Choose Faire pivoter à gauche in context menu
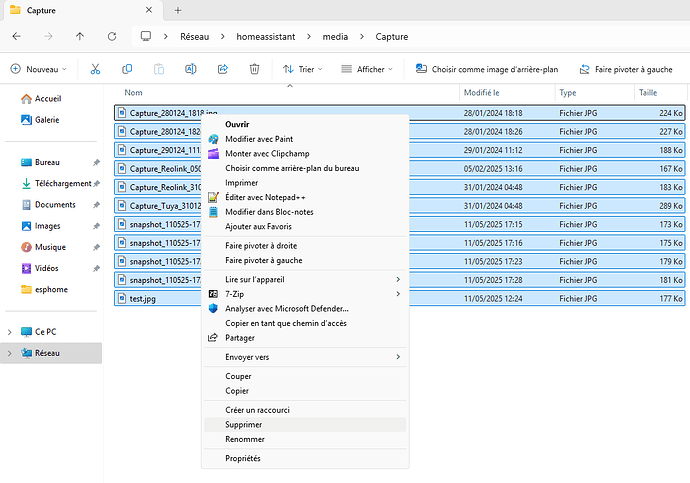Image resolution: width=690 pixels, height=483 pixels. pos(305,260)
